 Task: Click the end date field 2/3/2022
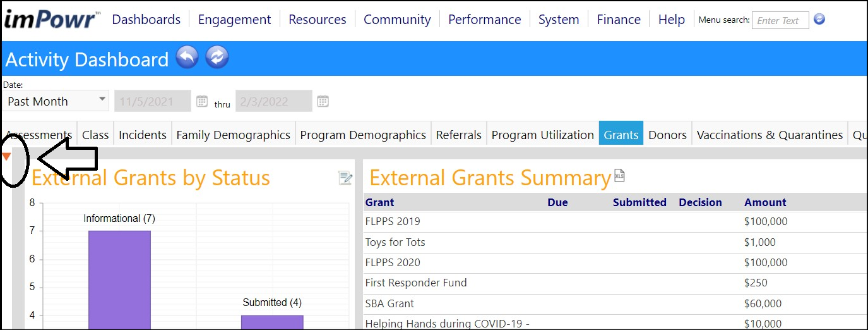[x=273, y=101]
